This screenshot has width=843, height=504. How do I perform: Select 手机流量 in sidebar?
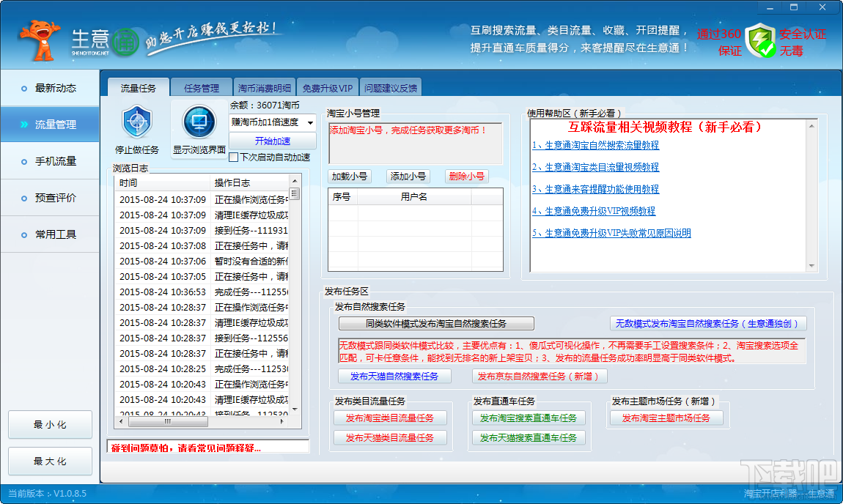coord(49,161)
